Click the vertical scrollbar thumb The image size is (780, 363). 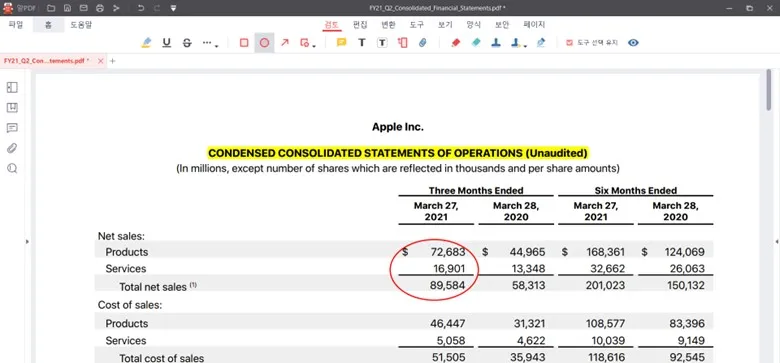click(x=769, y=90)
